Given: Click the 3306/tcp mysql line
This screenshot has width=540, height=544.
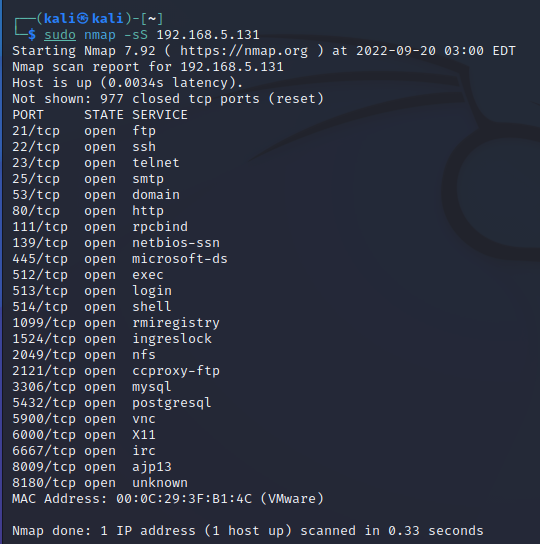Looking at the screenshot, I should [x=92, y=387].
